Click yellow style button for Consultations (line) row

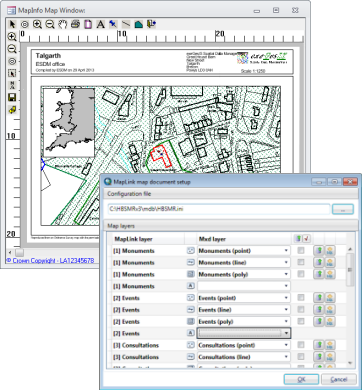coord(330,357)
